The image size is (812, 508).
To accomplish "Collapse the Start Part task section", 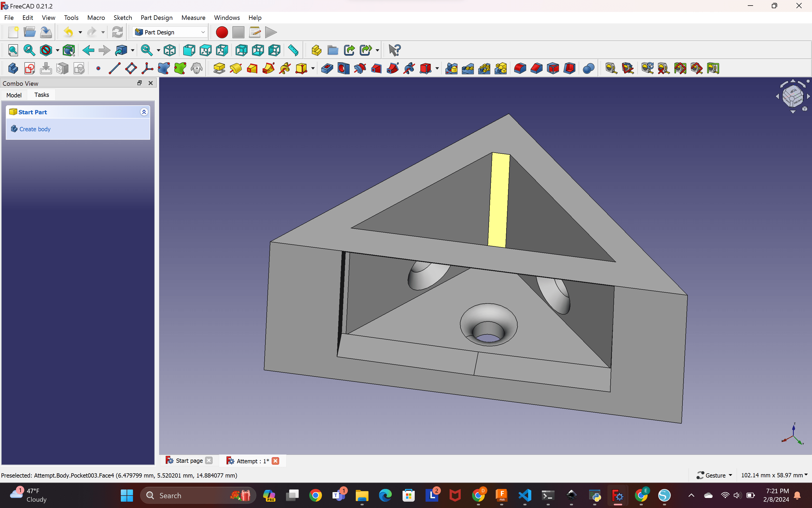I will [144, 112].
